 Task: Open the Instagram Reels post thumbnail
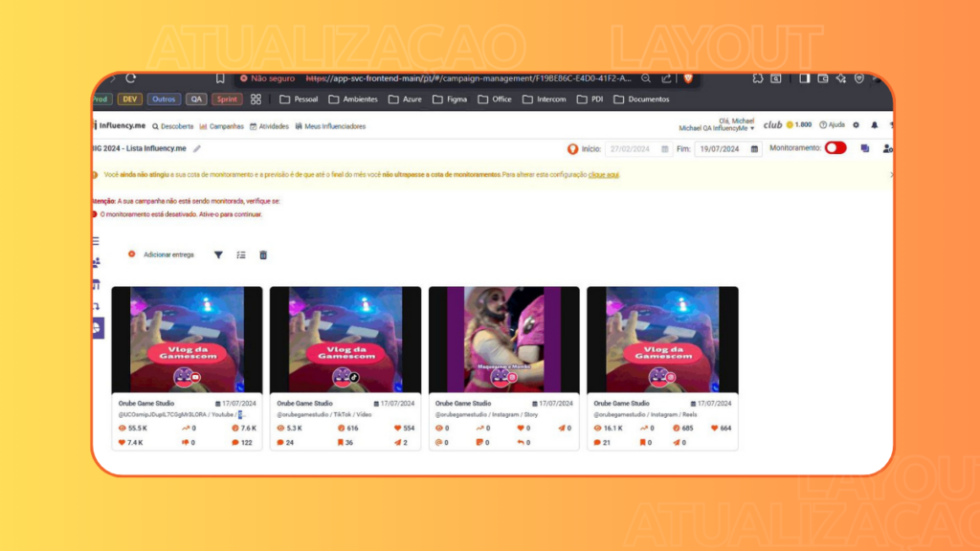pyautogui.click(x=662, y=340)
